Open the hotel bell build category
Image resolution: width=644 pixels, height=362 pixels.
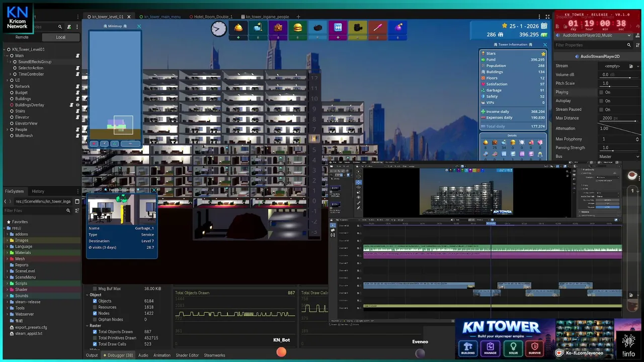tap(238, 28)
